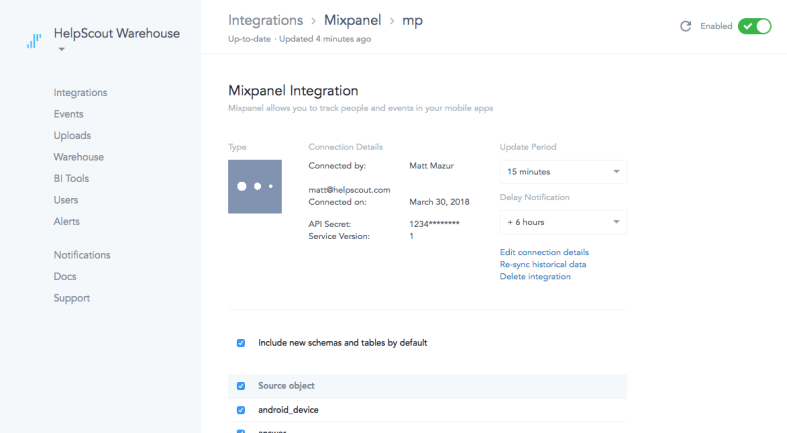The height and width of the screenshot is (433, 787).
Task: Click Edit connection details link
Action: pos(544,252)
